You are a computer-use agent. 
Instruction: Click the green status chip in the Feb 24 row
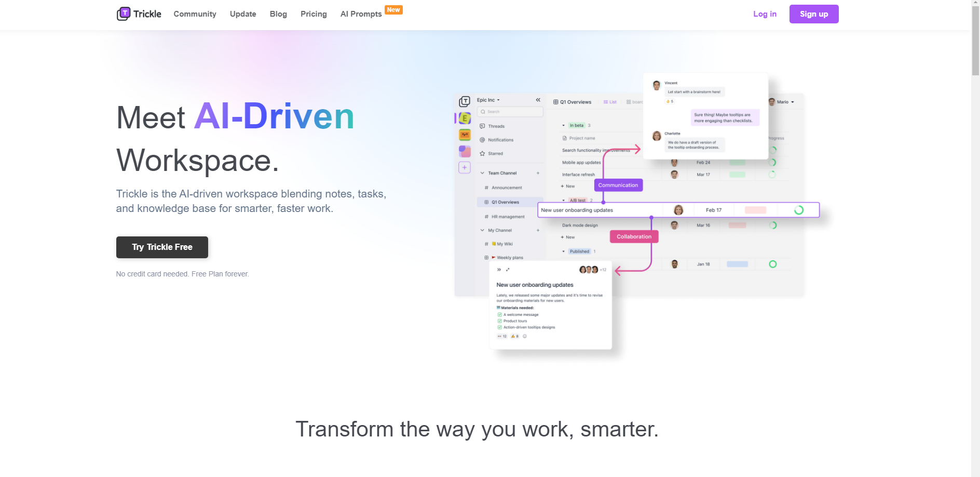(738, 162)
